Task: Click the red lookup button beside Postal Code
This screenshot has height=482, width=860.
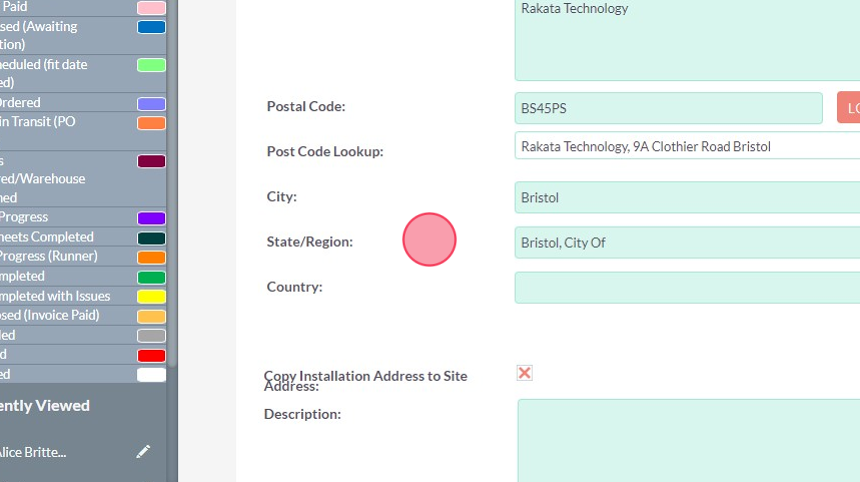Action: (849, 108)
